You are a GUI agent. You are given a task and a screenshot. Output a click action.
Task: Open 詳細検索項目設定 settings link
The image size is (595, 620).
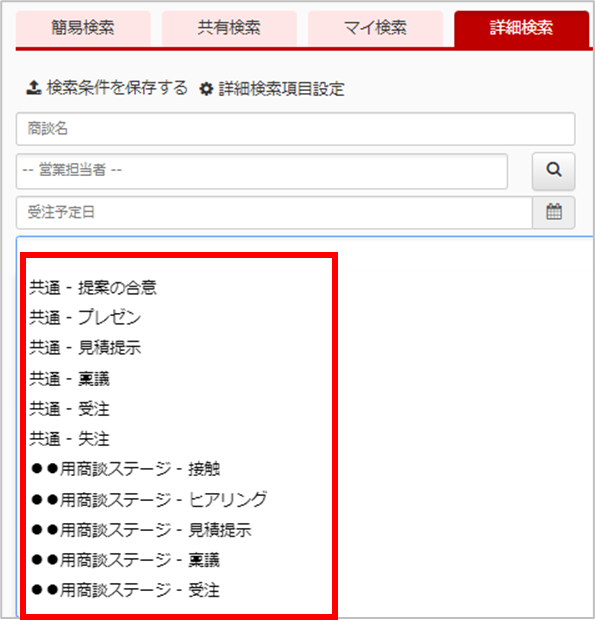coord(281,89)
